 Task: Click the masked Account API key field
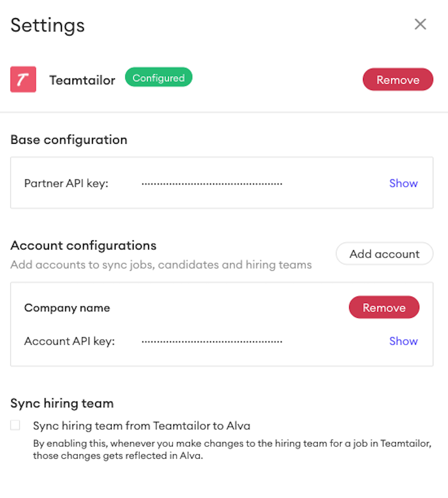[x=212, y=342]
